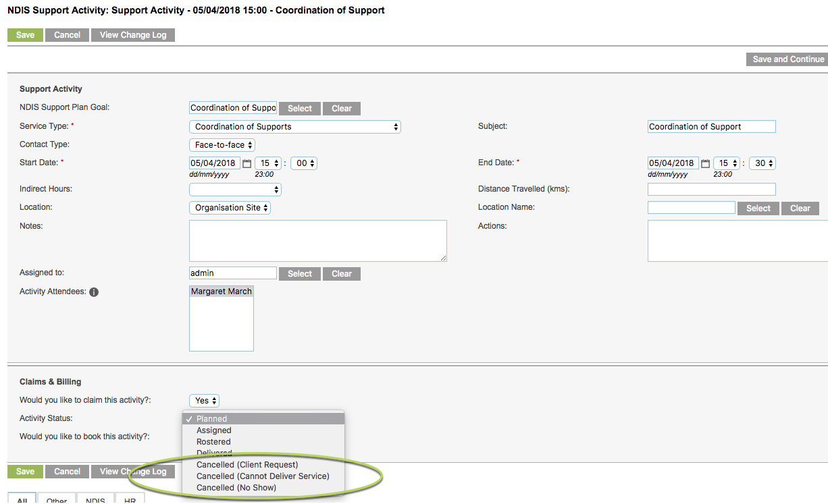The image size is (828, 504).
Task: Click the Claims & Billing section heading
Action: tap(51, 382)
